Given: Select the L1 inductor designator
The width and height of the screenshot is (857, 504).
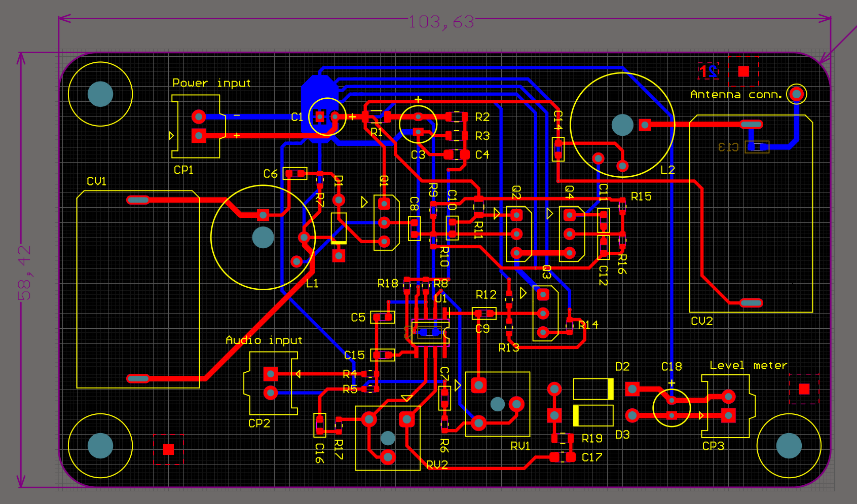Looking at the screenshot, I should point(312,283).
